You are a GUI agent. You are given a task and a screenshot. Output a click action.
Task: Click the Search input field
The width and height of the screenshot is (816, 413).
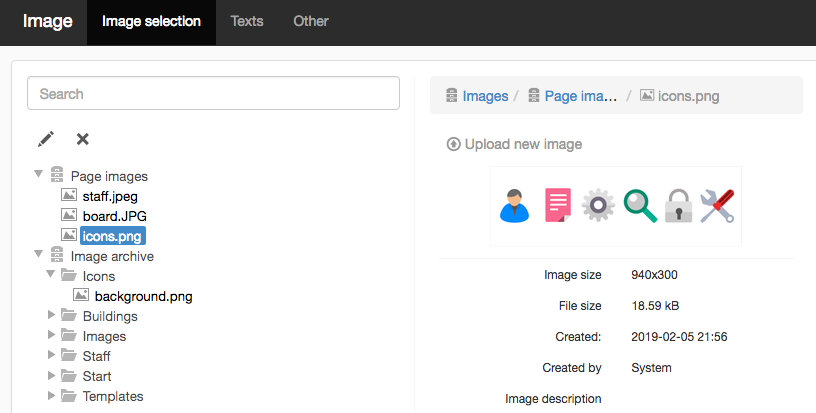(x=213, y=93)
